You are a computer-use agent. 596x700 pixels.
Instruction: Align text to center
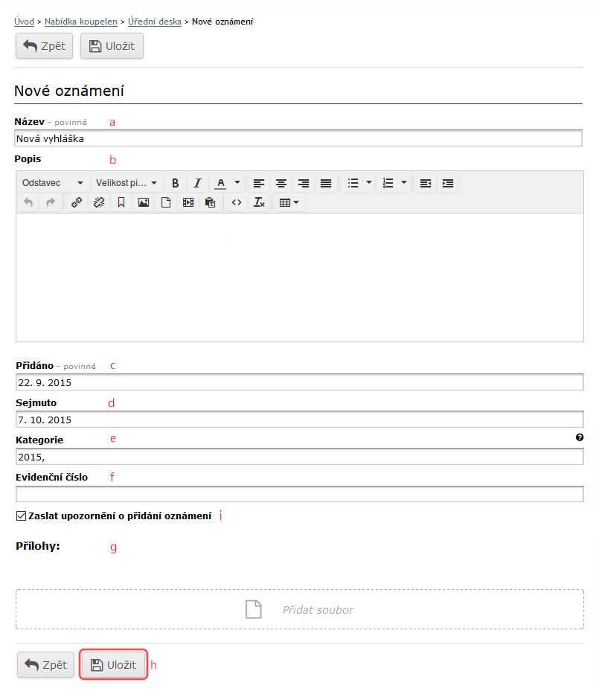281,183
